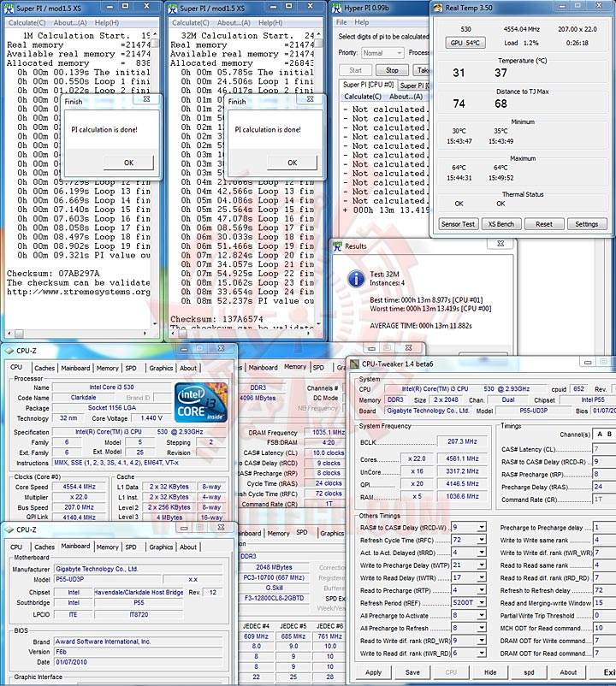The width and height of the screenshot is (616, 686).
Task: Click the 'Checksum: 07AB297A' line in the 1M window
Action: click(x=53, y=274)
